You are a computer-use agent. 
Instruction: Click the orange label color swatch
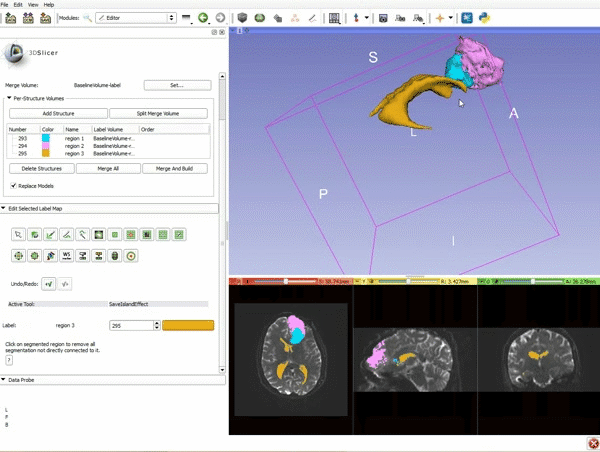[188, 325]
